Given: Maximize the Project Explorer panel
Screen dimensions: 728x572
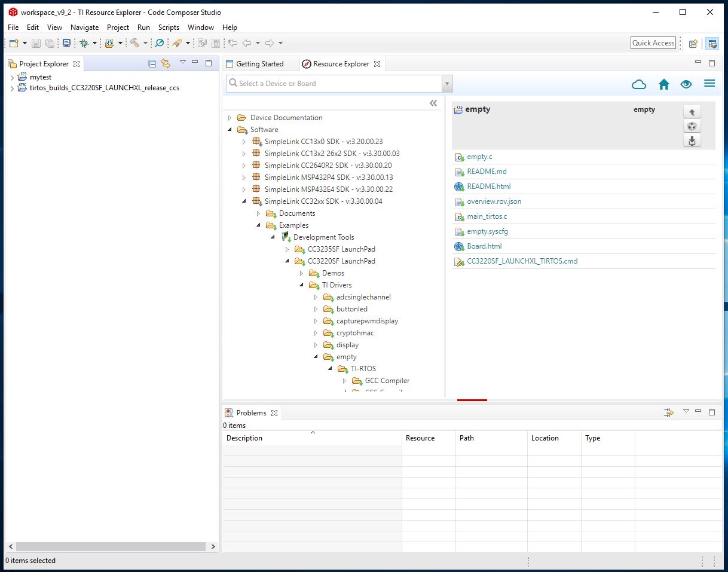Looking at the screenshot, I should (209, 63).
